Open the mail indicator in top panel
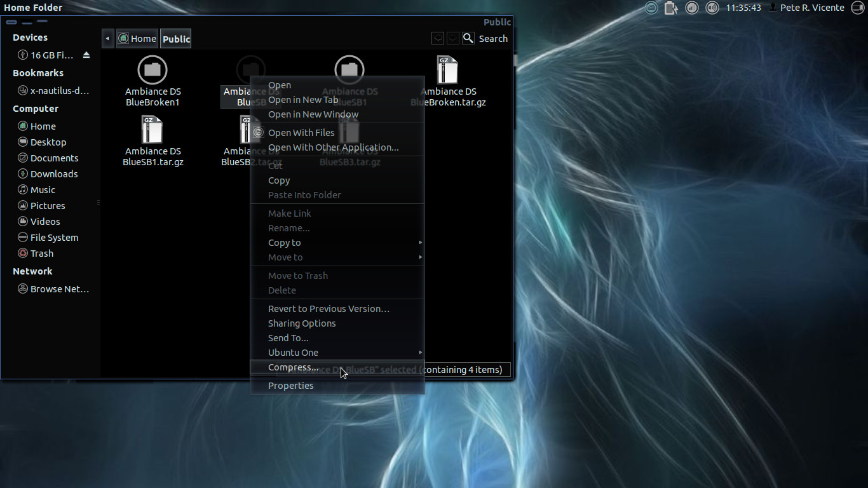Image resolution: width=868 pixels, height=488 pixels. pyautogui.click(x=651, y=8)
